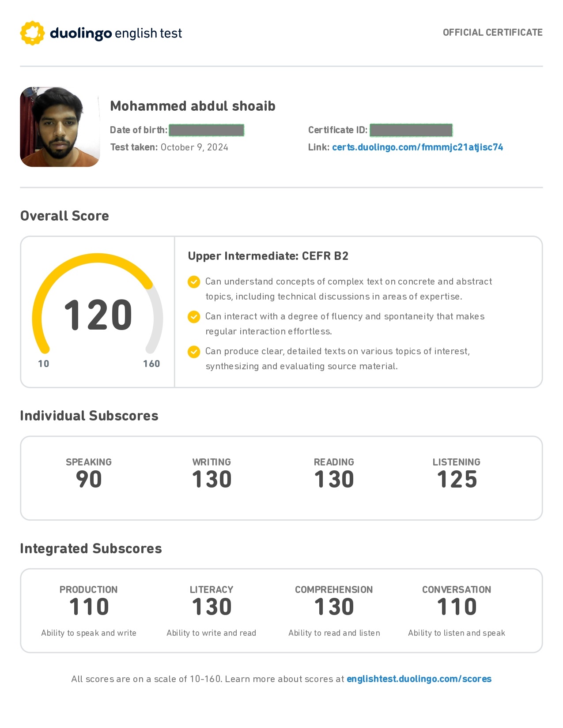Viewport: 563px width, 728px height.
Task: Click the Duolingo owl logo icon
Action: tap(32, 33)
